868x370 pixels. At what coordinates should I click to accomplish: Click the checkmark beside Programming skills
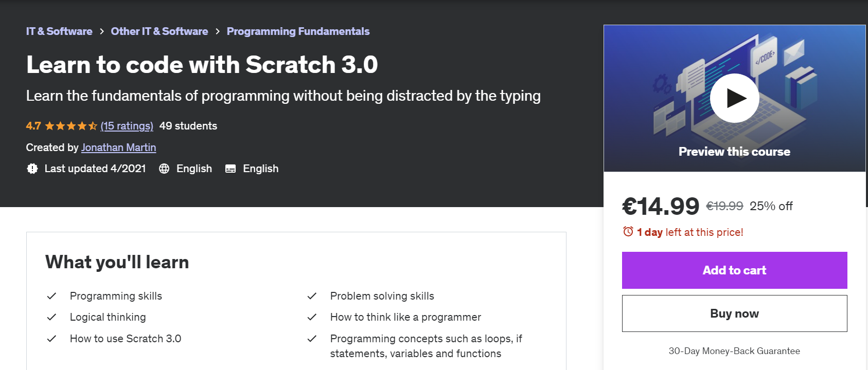(x=51, y=296)
